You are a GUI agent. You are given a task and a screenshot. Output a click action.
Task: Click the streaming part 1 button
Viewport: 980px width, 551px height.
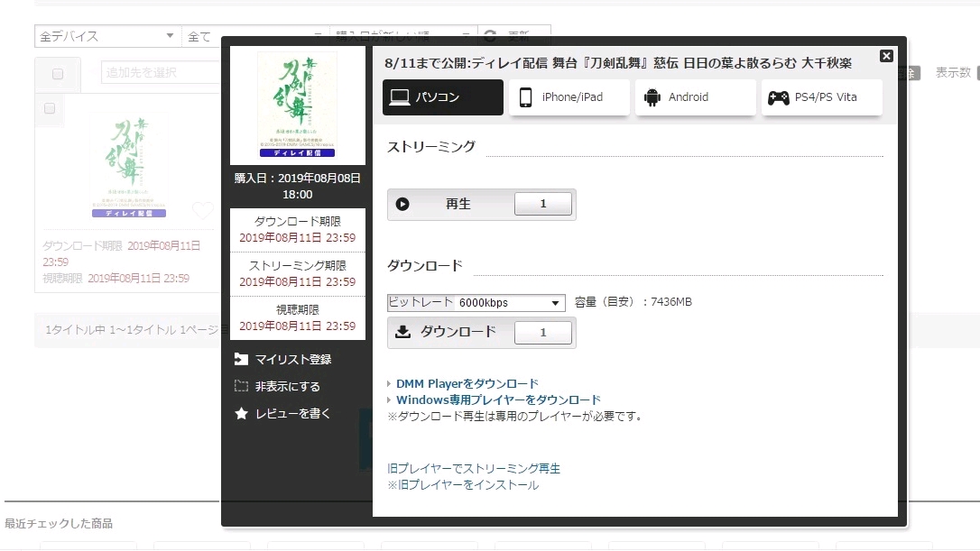tap(542, 204)
